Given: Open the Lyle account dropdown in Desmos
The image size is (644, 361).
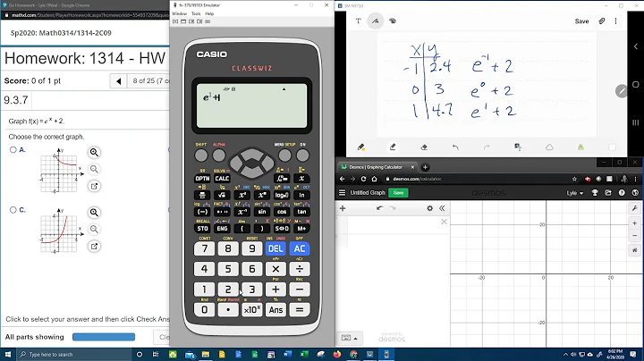Looking at the screenshot, I should tap(575, 193).
